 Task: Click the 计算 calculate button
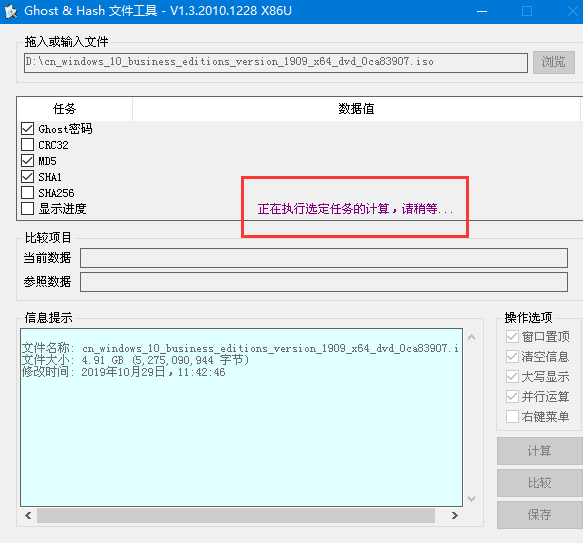539,451
